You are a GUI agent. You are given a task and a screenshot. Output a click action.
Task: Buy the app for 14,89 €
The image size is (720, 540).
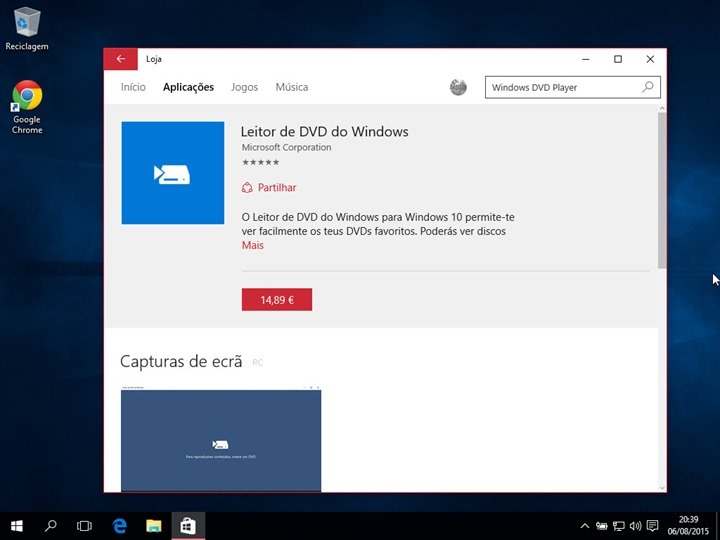277,299
